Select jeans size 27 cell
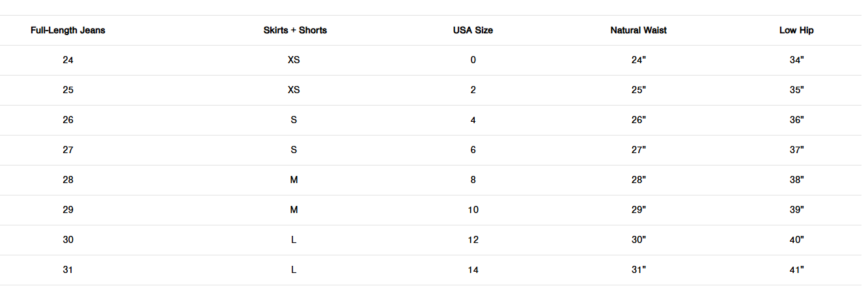Viewport: 868px width, 301px height. coord(68,150)
